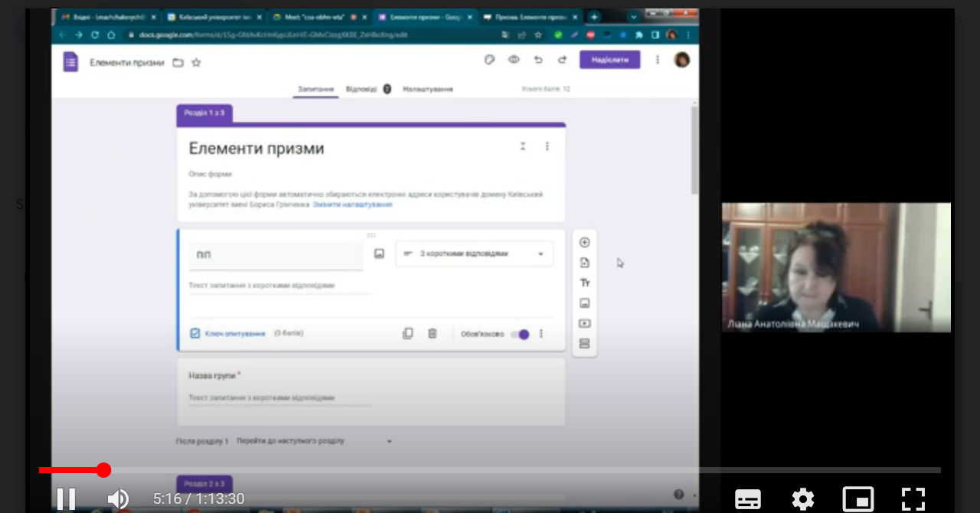Select the 'Назва групи' question card
The height and width of the screenshot is (513, 980).
[x=371, y=392]
